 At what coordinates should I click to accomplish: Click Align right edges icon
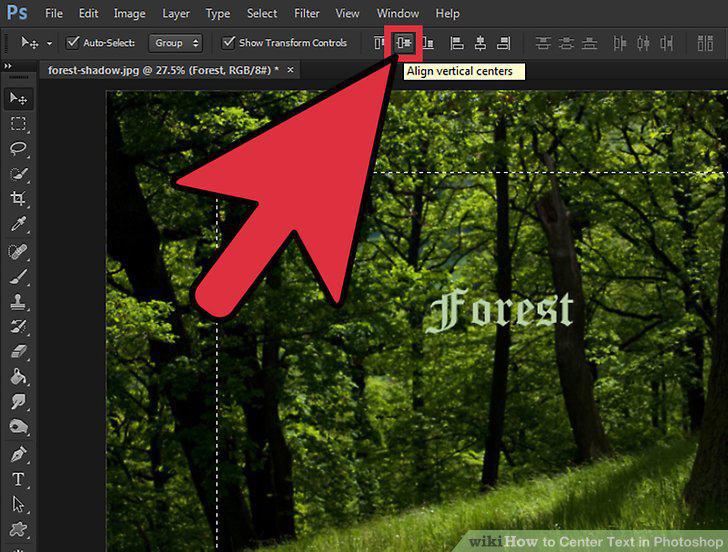click(x=504, y=43)
